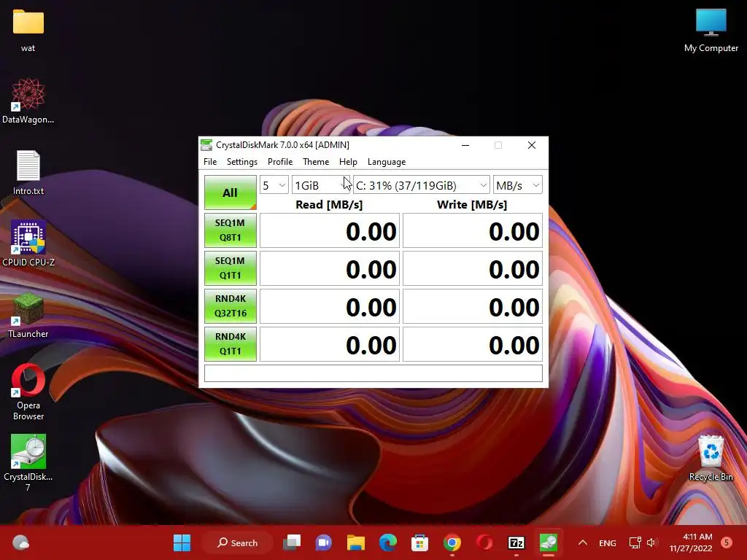The image size is (747, 560).
Task: Open the Profile menu
Action: point(280,162)
